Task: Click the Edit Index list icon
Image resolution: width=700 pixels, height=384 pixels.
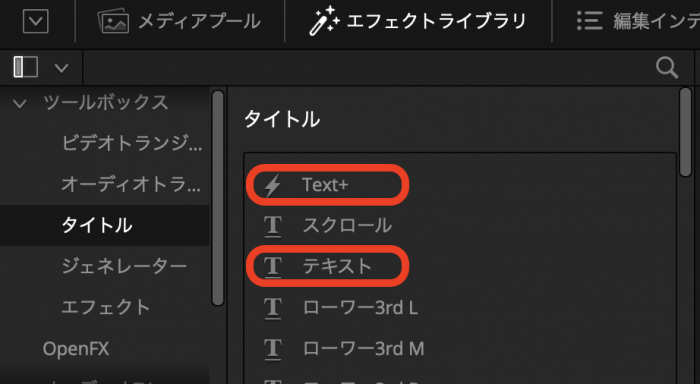Action: [589, 21]
